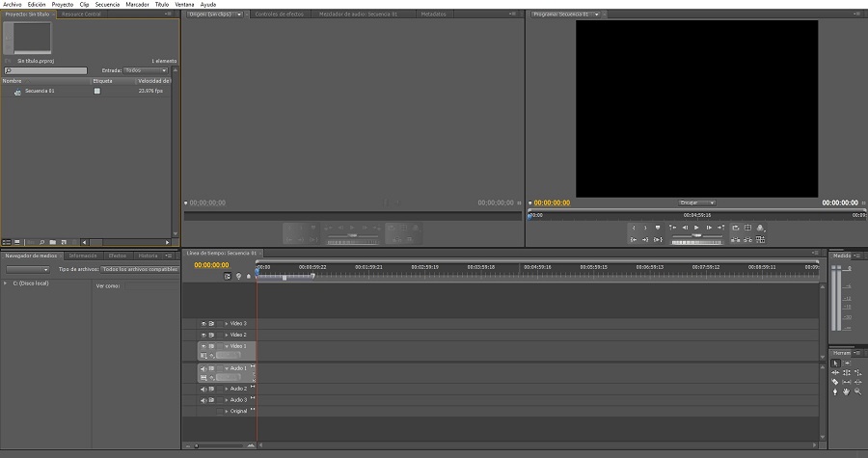The height and width of the screenshot is (458, 868).
Task: Select the Pen tool
Action: [835, 391]
